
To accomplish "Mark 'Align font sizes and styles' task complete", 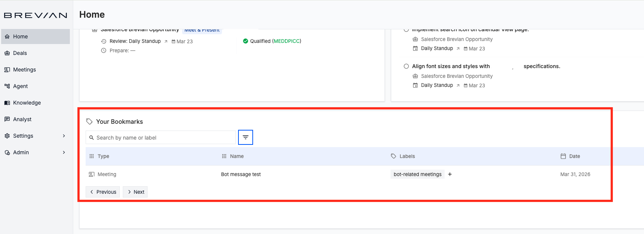I will coord(406,66).
